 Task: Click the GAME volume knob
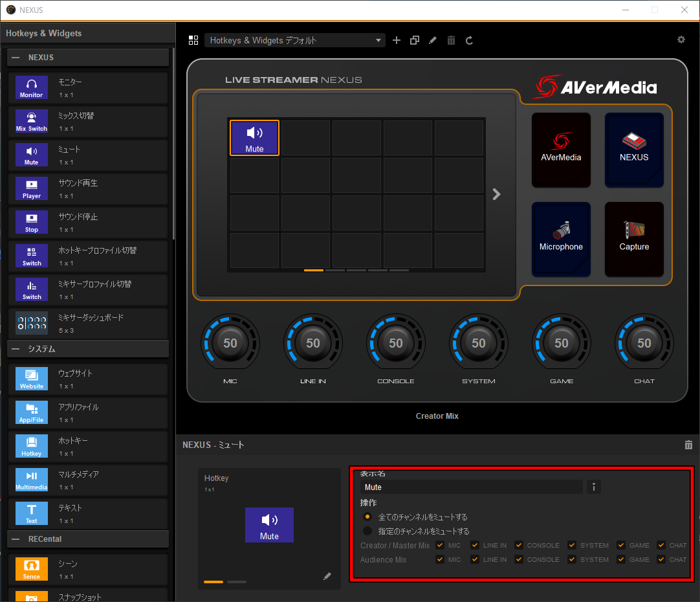click(x=562, y=343)
